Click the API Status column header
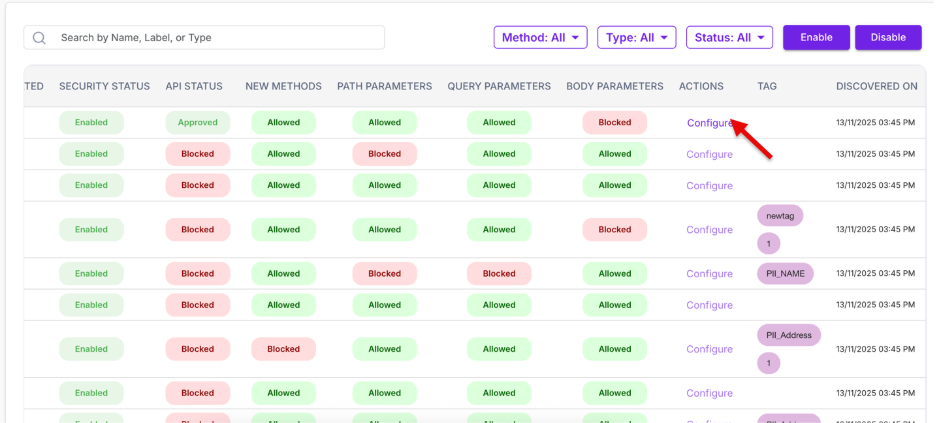Viewport: 936px width, 423px height. click(194, 86)
